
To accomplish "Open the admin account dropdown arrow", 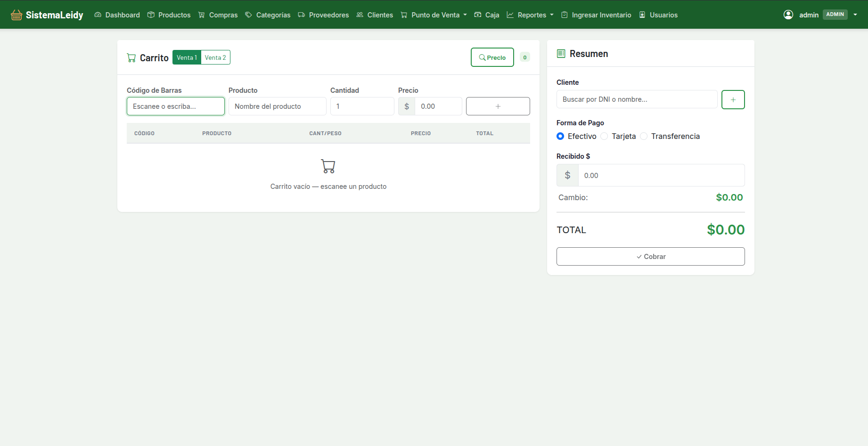I will click(x=855, y=15).
